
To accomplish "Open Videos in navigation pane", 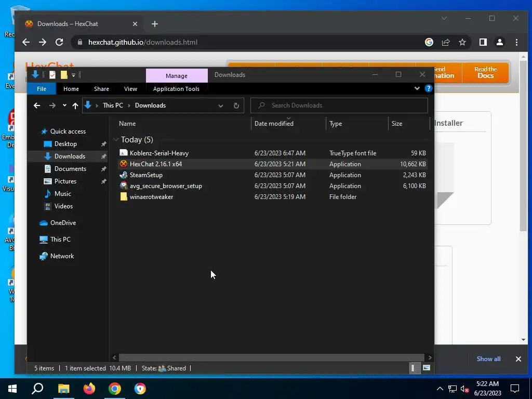I will click(x=63, y=206).
